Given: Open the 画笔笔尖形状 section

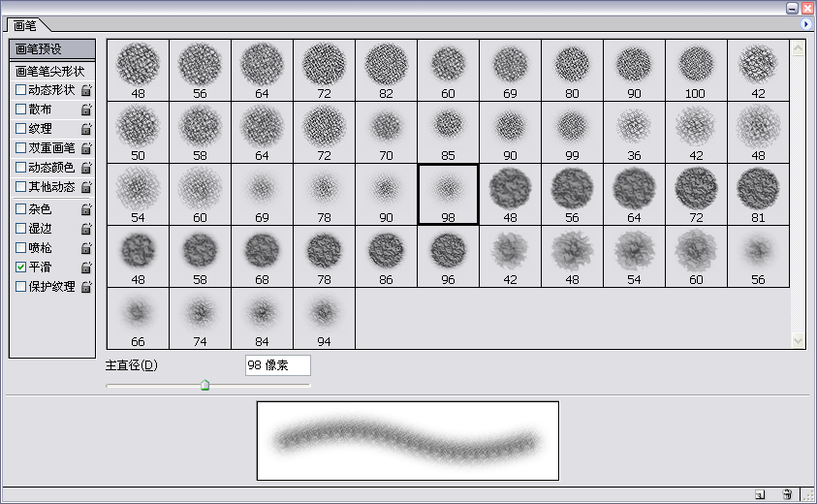Looking at the screenshot, I should pyautogui.click(x=52, y=71).
